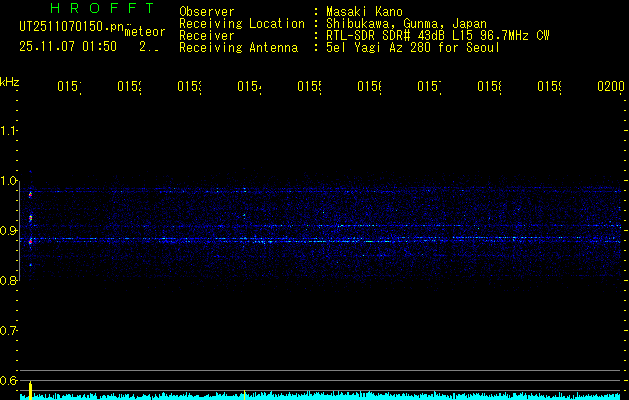629x400 pixels.
Task: Click receiver details RTL-SDR SDR# text
Action: (x=368, y=36)
